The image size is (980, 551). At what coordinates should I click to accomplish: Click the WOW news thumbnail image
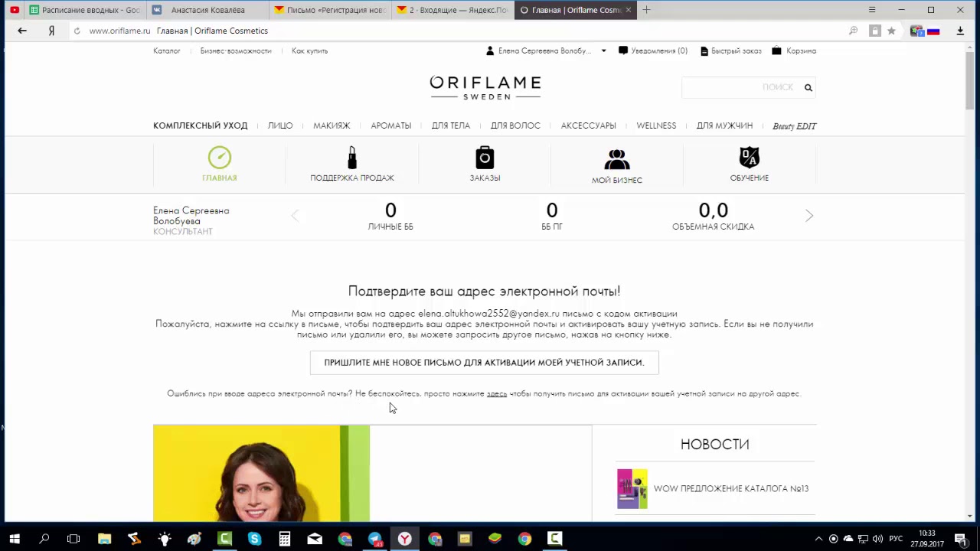coord(632,489)
